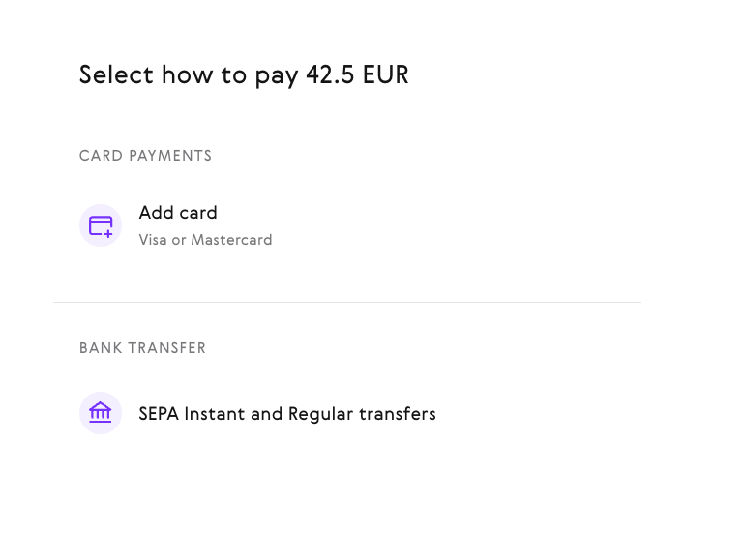This screenshot has height=560, width=744.
Task: Click the divider line between payment sections
Action: coord(347,302)
